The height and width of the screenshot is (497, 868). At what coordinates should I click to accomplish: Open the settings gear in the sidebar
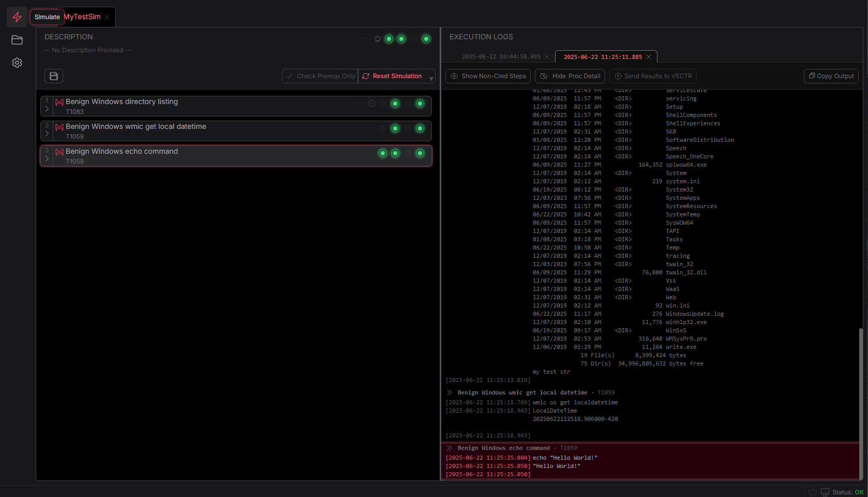pos(17,62)
